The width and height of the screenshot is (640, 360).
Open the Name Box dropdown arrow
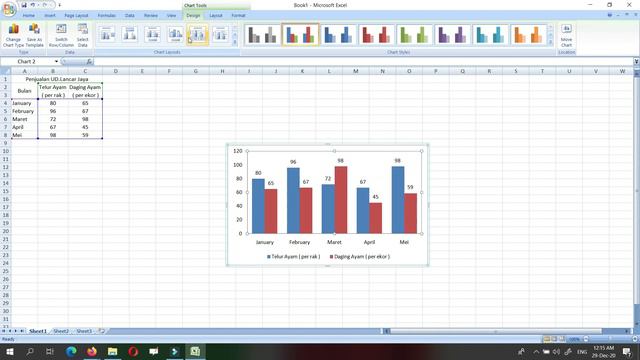tap(56, 62)
